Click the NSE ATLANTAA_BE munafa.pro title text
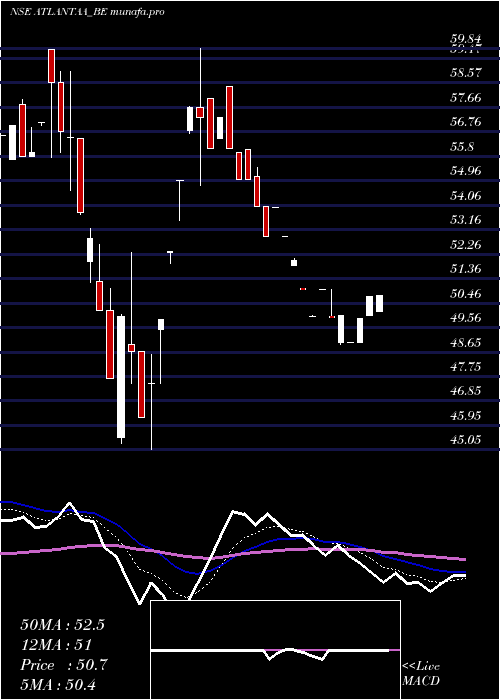This screenshot has width=500, height=700. click(87, 12)
